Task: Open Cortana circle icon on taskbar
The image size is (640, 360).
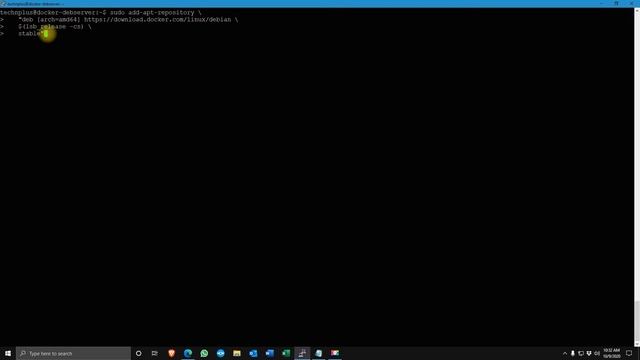Action: 138,353
